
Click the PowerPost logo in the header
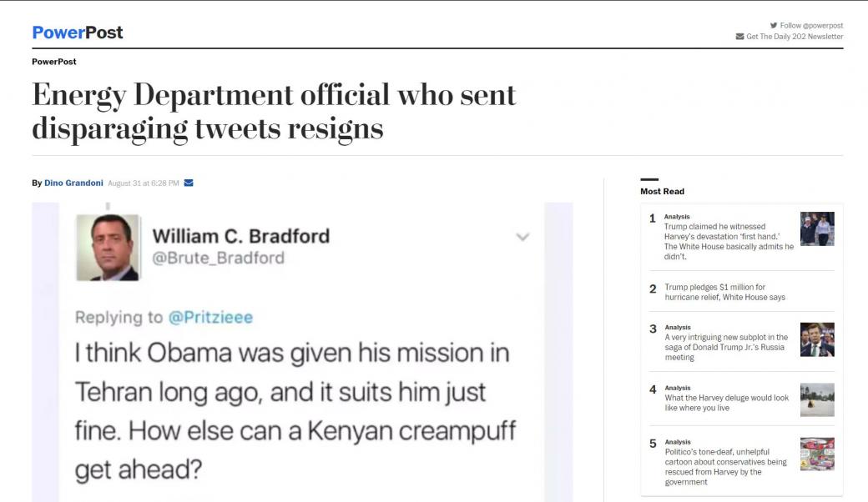tap(76, 32)
